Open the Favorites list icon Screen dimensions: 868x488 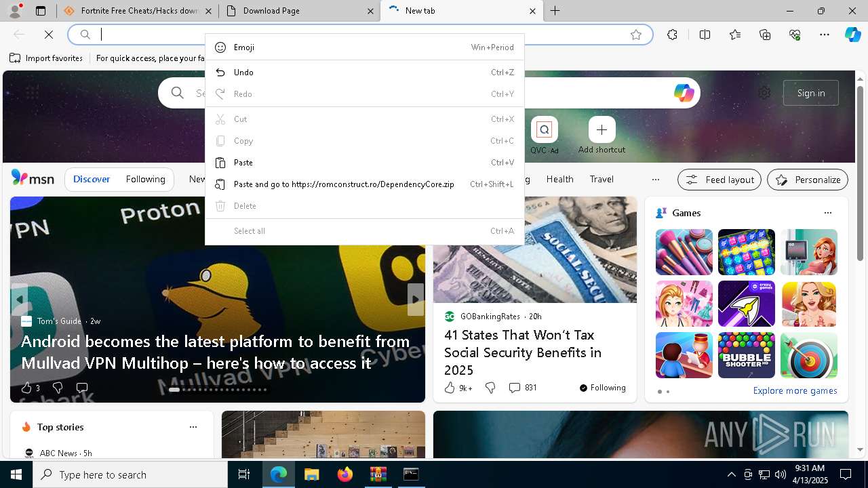point(735,35)
